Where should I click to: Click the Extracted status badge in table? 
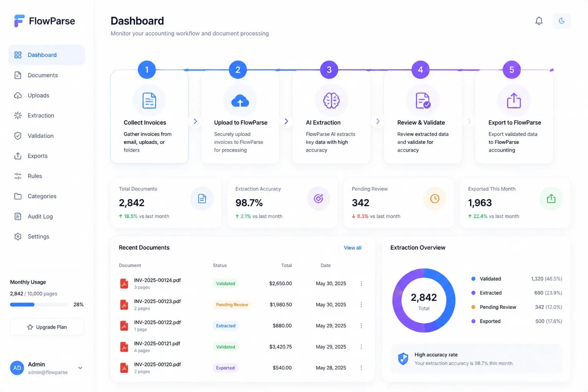tap(225, 326)
